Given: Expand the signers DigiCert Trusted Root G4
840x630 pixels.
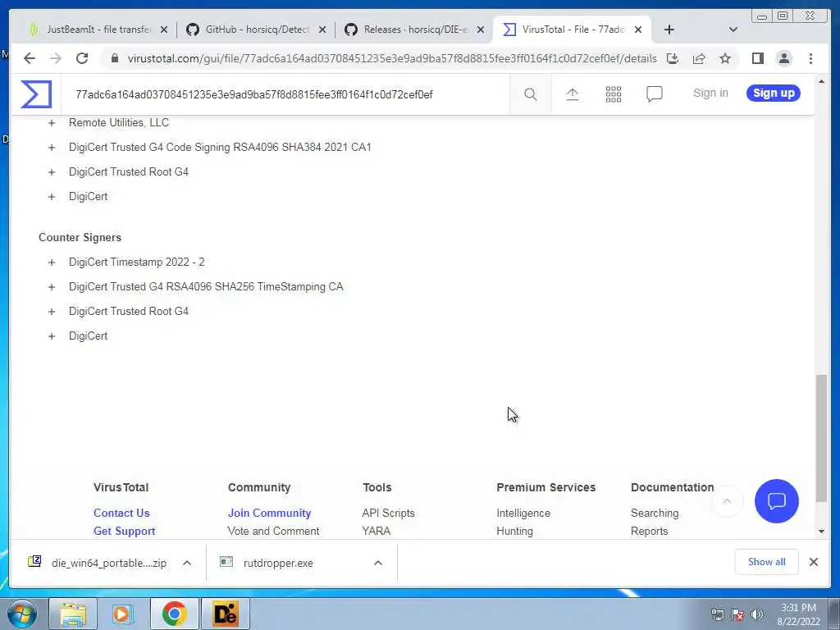Looking at the screenshot, I should (52, 172).
